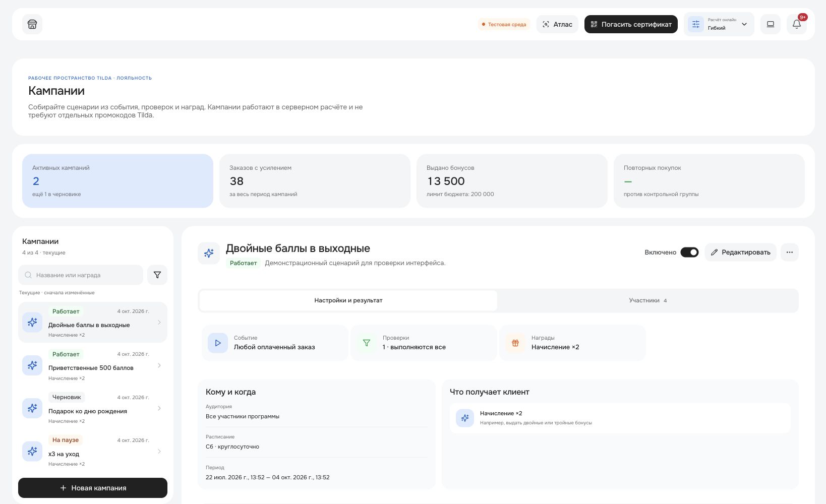Toggle the Включено campaign switch
826x504 pixels.
[x=689, y=252]
